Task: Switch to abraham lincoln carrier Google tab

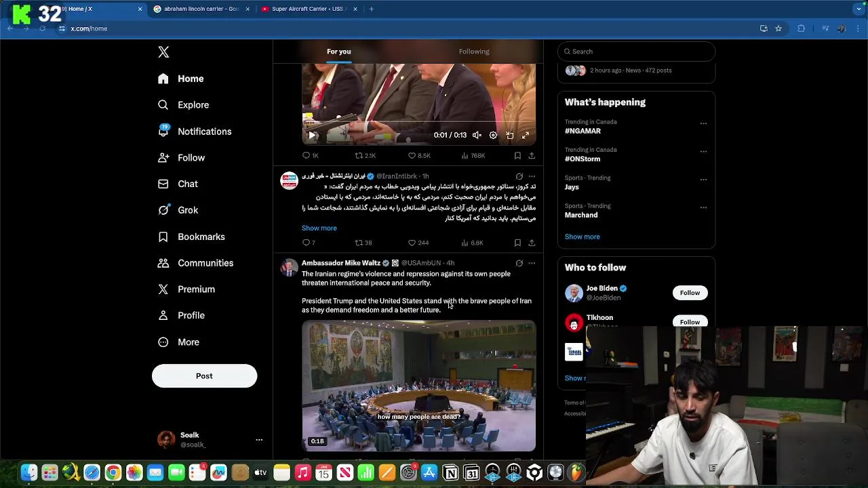Action: click(x=201, y=9)
